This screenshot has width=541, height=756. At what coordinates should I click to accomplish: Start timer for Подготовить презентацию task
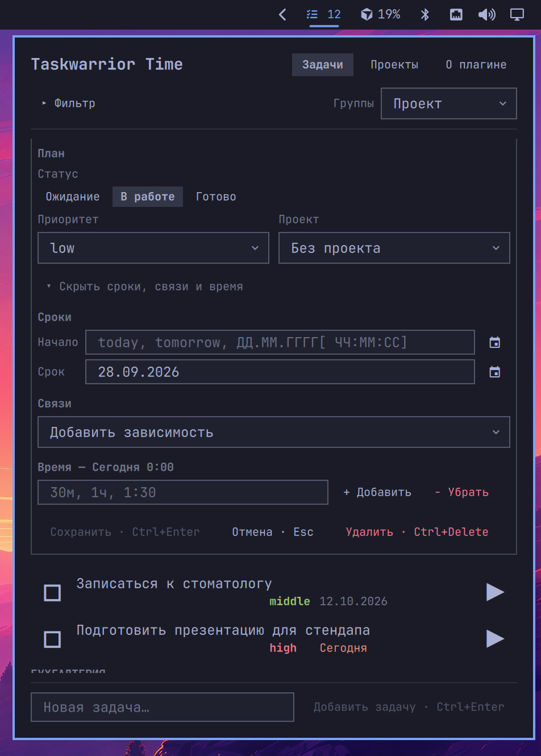495,638
